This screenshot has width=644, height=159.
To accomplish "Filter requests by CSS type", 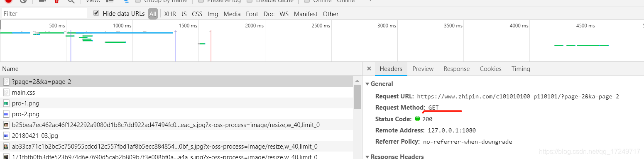I will (x=197, y=14).
